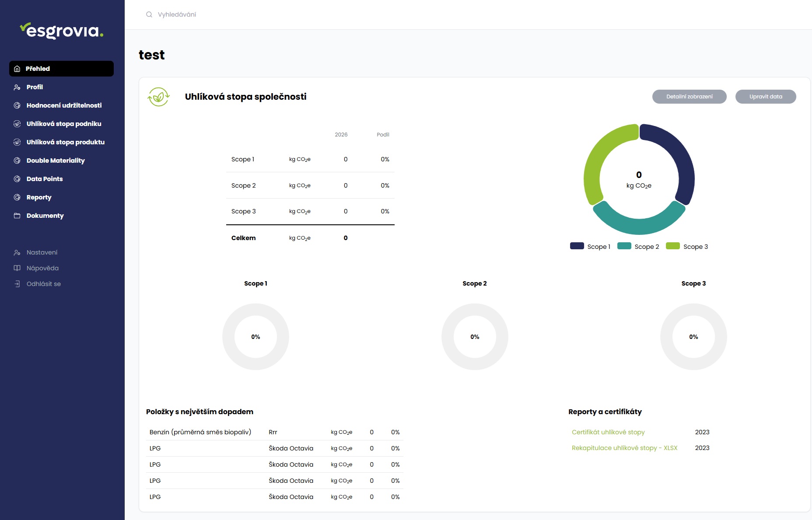Click the green leaf carbon footprint icon
The width and height of the screenshot is (812, 520).
coord(158,97)
